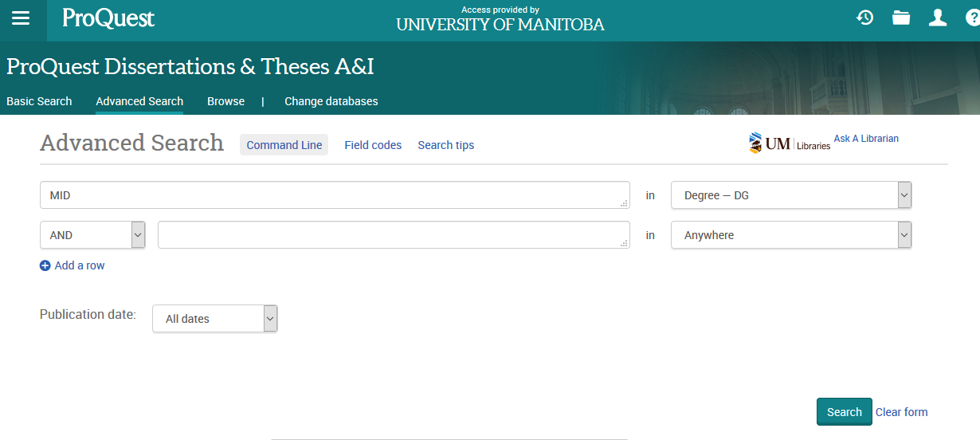Image resolution: width=980 pixels, height=440 pixels.
Task: Open the help question mark icon
Action: coord(973,18)
